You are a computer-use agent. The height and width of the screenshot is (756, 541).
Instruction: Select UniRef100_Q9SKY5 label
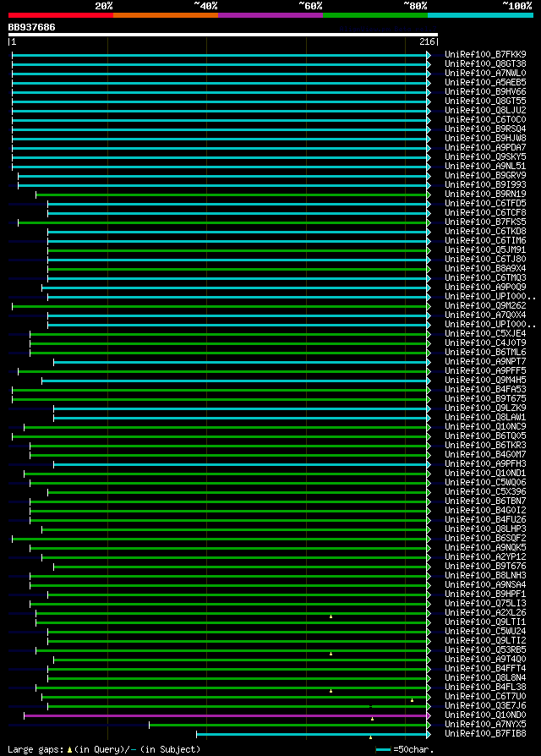tap(485, 156)
